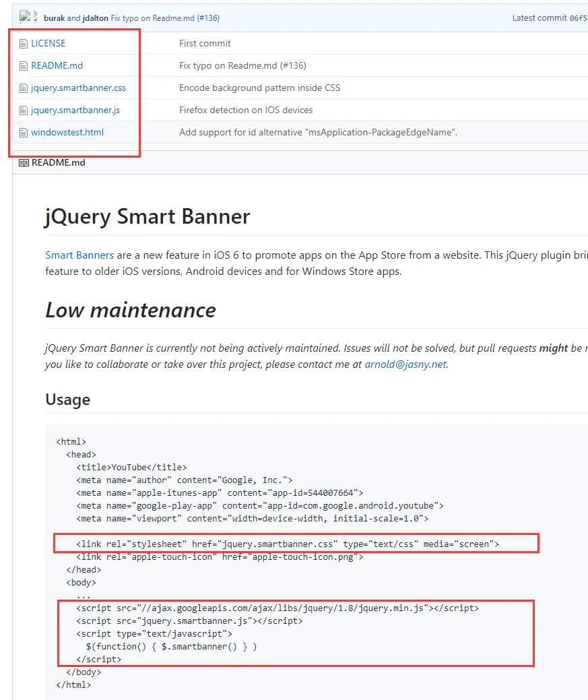Open pull request #136 link in commit header
Viewport: 588px width, 700px height.
[208, 18]
